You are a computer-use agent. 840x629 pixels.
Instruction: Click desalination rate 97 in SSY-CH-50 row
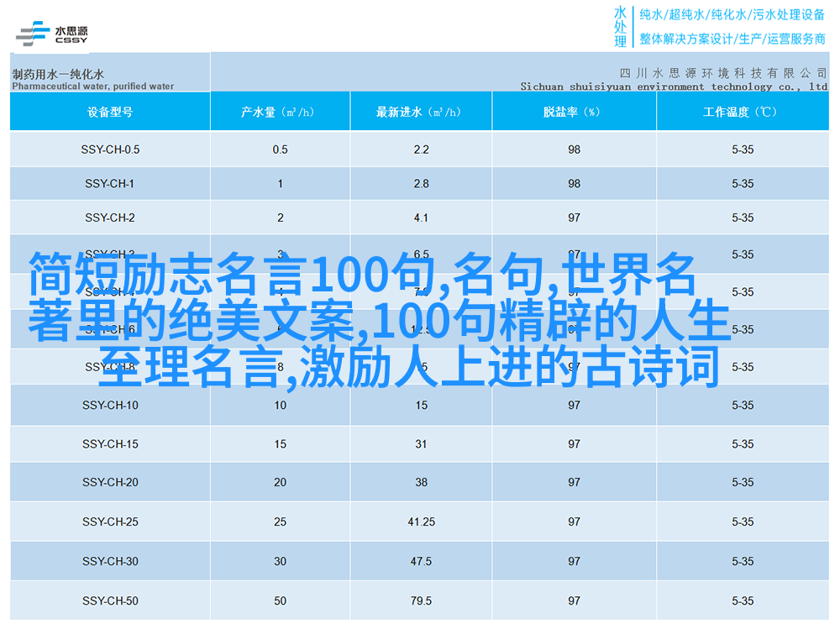pos(575,601)
